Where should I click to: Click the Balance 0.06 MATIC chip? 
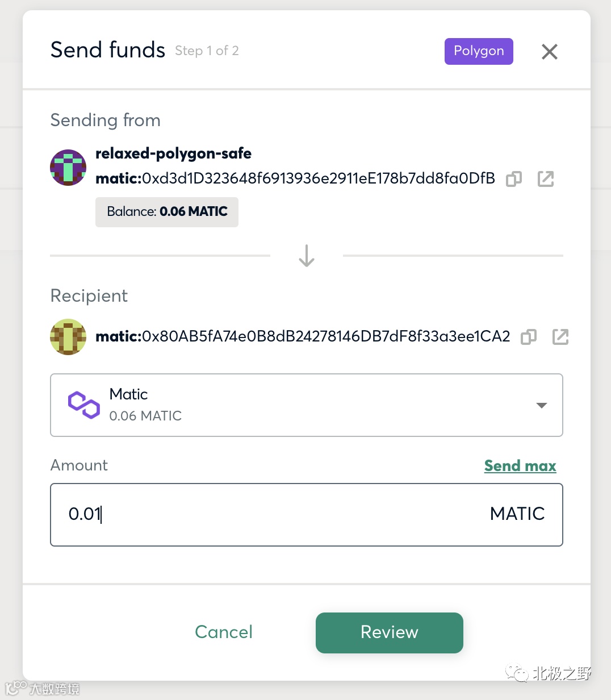(167, 212)
